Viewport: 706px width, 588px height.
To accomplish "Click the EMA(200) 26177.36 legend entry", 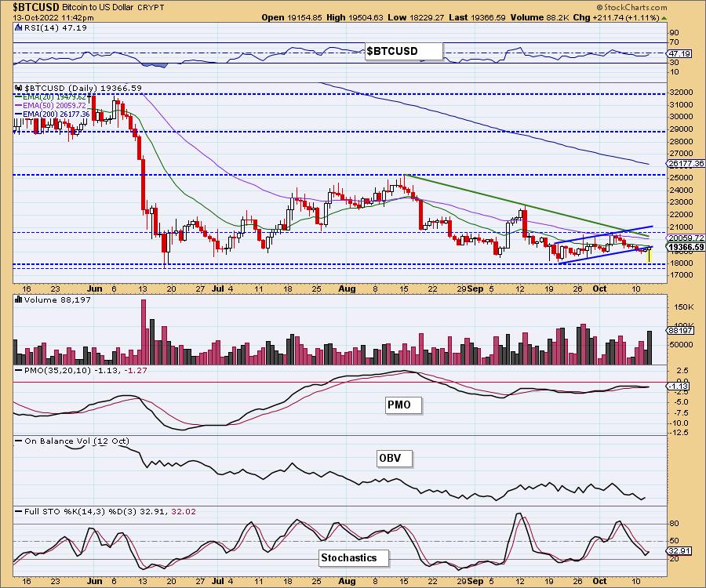I will click(x=56, y=114).
